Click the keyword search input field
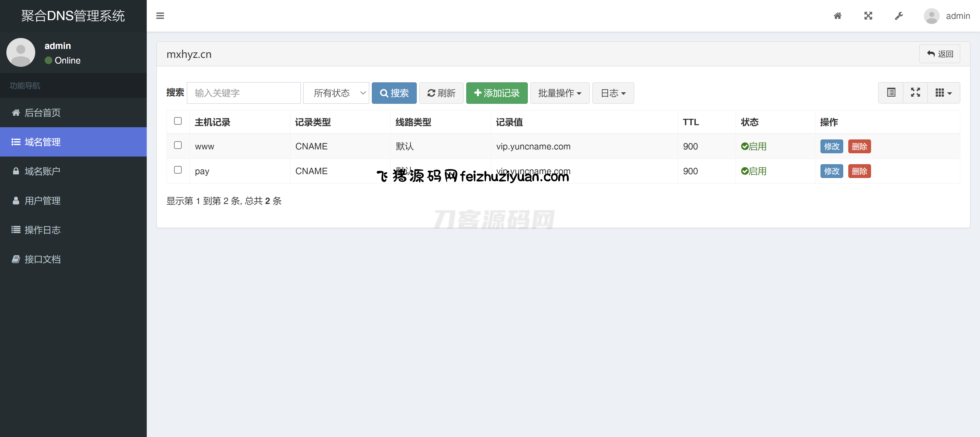 [244, 93]
